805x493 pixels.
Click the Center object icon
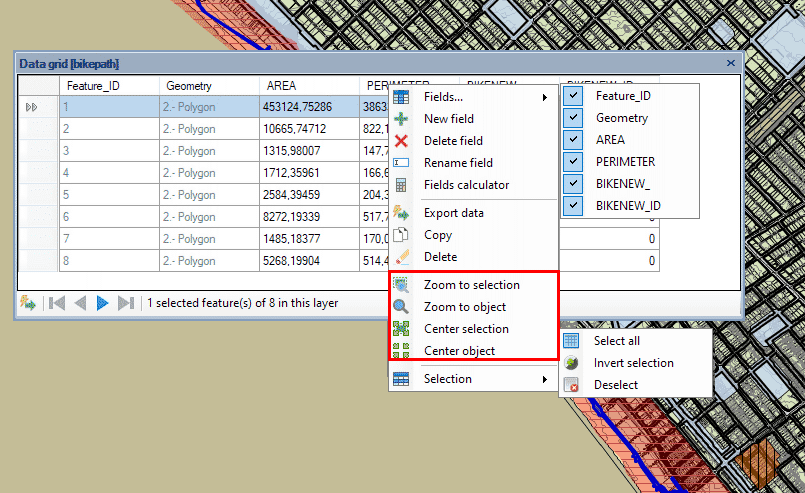pyautogui.click(x=401, y=351)
